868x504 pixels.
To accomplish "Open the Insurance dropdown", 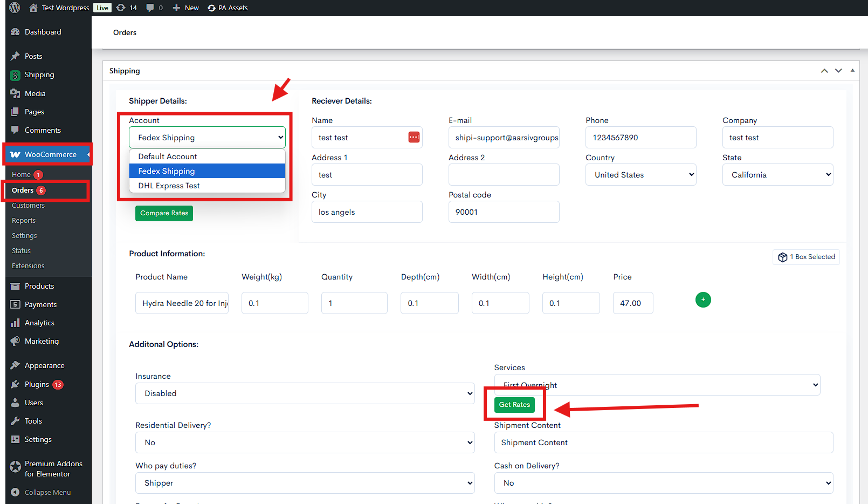I will pos(305,393).
